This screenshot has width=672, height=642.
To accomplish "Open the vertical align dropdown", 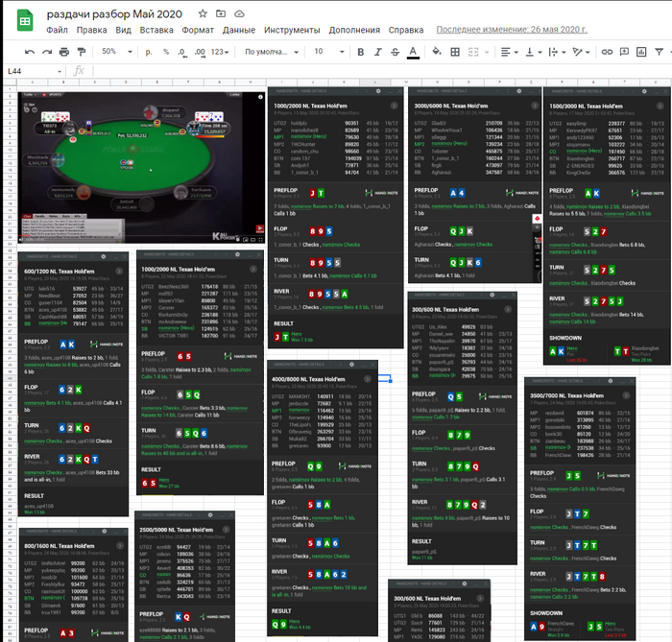I will tap(534, 52).
